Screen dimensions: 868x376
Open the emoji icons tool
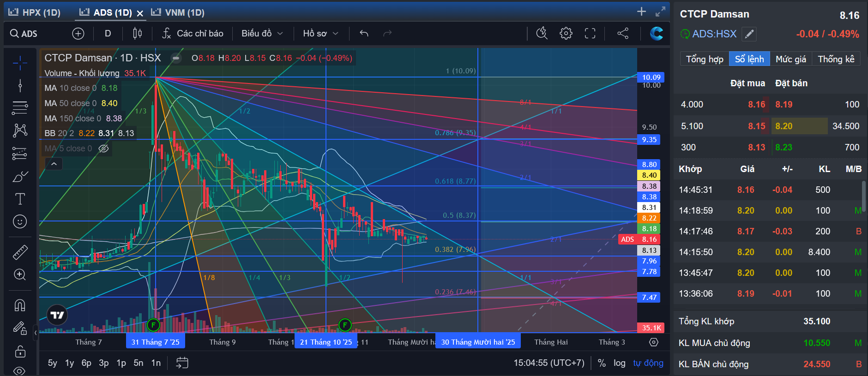point(20,221)
